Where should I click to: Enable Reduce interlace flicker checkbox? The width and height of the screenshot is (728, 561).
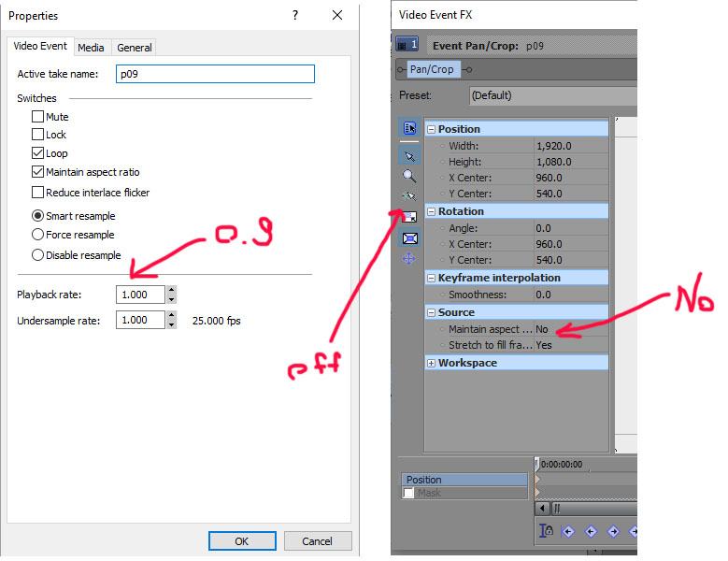(x=37, y=192)
